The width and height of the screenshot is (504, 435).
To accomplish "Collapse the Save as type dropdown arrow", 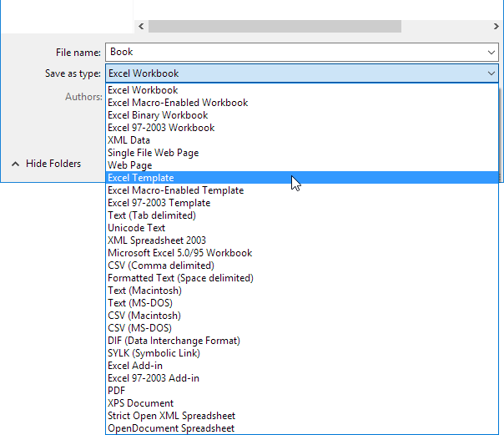I will (491, 73).
